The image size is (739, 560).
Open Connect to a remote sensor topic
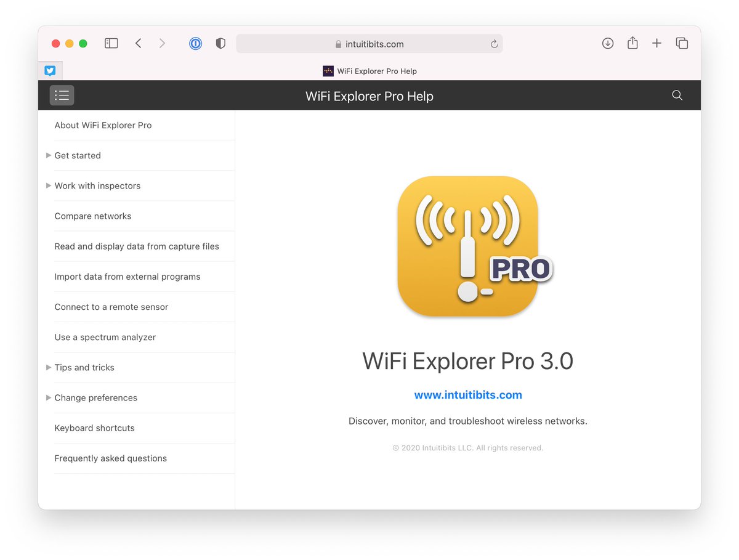click(111, 307)
